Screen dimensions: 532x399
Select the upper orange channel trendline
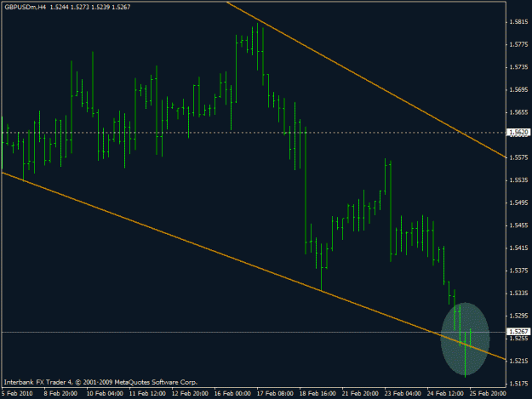point(366,80)
